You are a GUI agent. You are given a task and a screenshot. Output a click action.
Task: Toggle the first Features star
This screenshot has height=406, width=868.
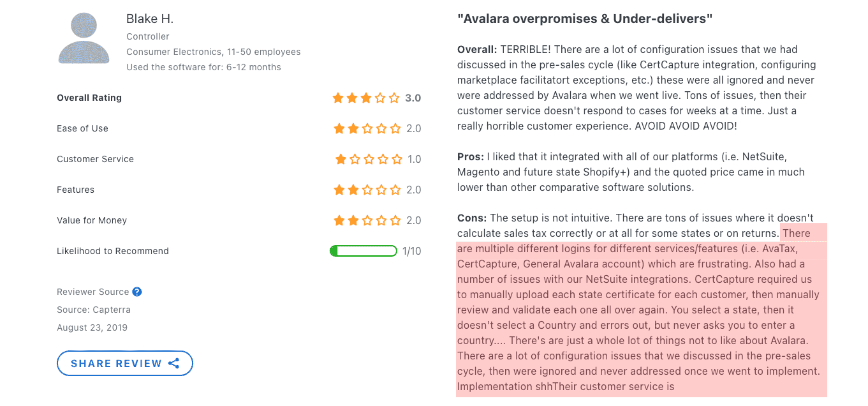coord(339,190)
